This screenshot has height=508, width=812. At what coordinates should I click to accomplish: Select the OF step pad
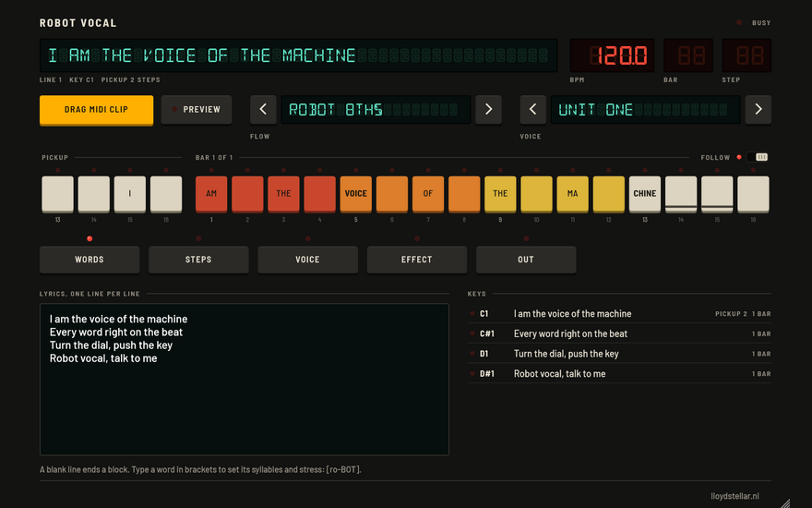pyautogui.click(x=428, y=194)
